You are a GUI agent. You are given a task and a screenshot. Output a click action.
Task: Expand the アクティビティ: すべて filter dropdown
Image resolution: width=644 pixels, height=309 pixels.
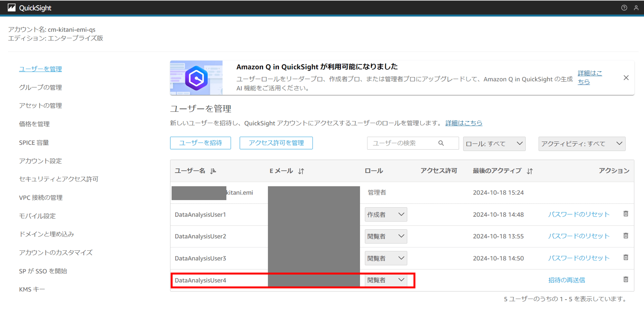point(582,144)
